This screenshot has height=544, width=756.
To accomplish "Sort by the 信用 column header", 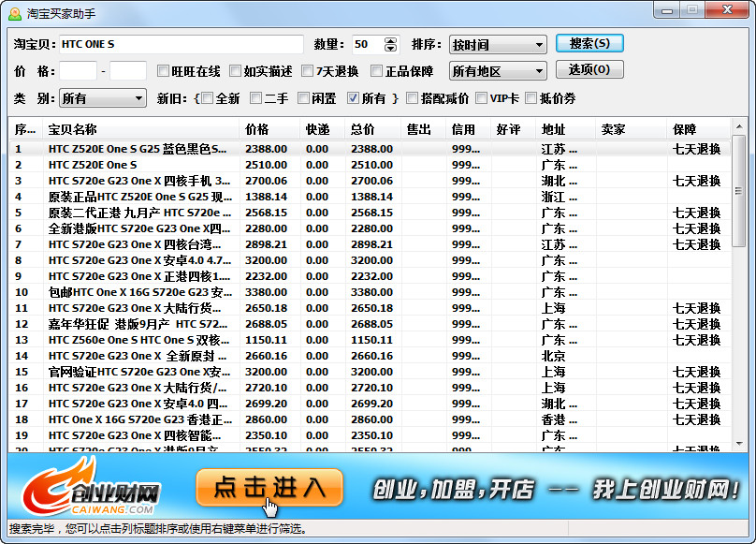I will 469,129.
